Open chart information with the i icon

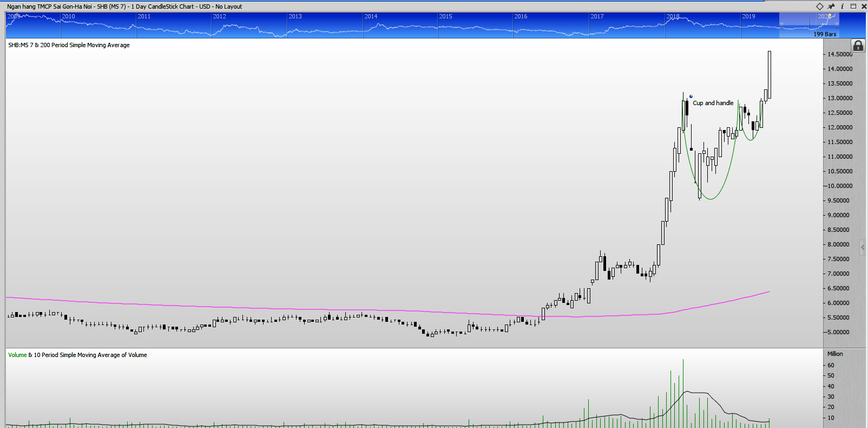coord(842,7)
